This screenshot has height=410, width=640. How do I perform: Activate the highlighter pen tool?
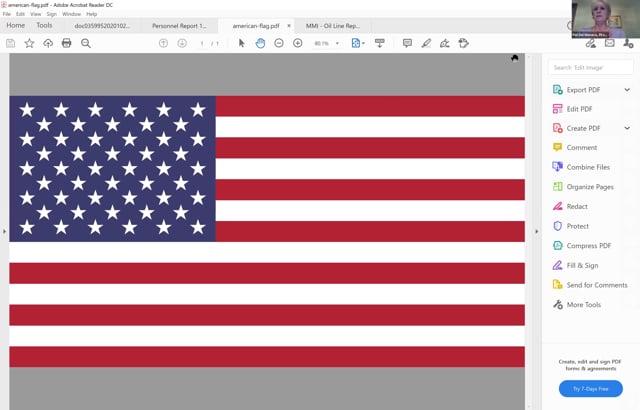(x=426, y=43)
